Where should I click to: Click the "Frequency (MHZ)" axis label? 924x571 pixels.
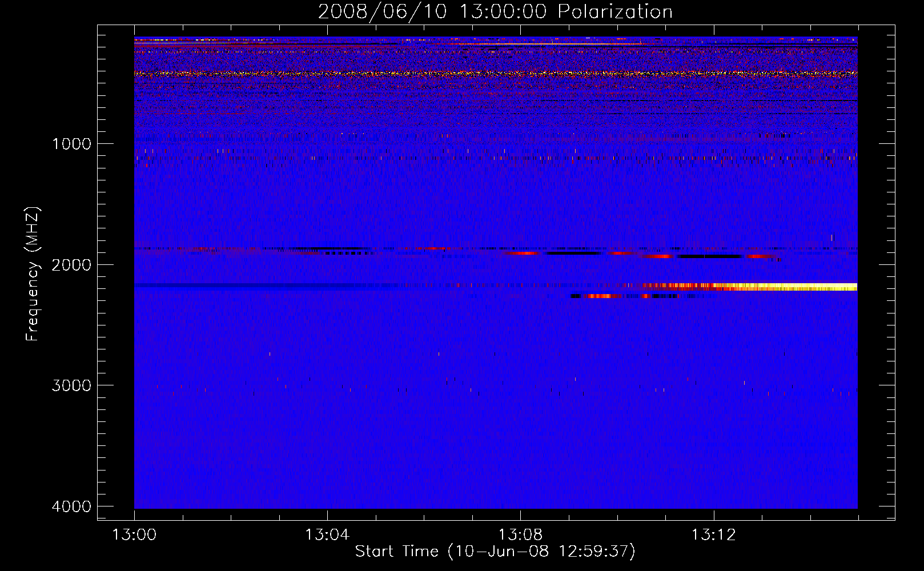point(33,274)
